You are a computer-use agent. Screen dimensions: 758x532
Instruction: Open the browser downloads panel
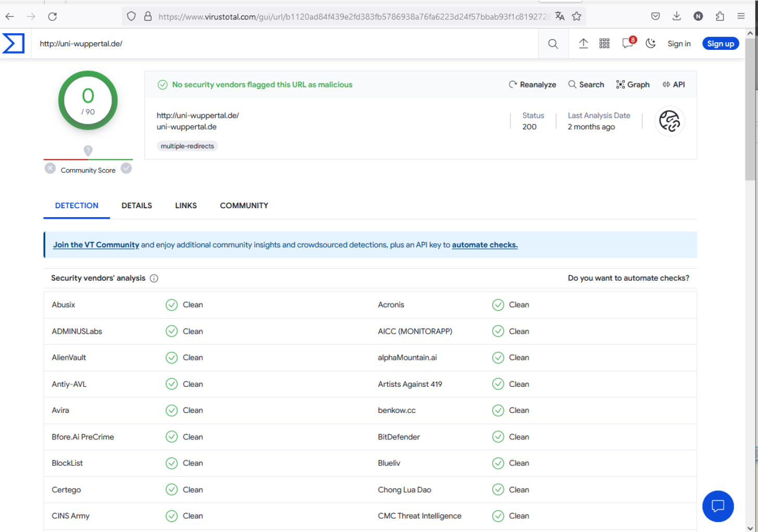coord(676,17)
